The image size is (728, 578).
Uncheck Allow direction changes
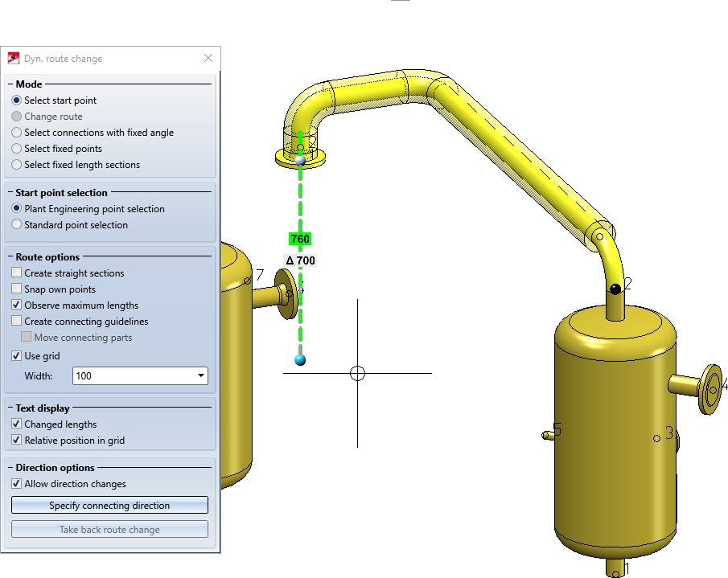tap(17, 484)
